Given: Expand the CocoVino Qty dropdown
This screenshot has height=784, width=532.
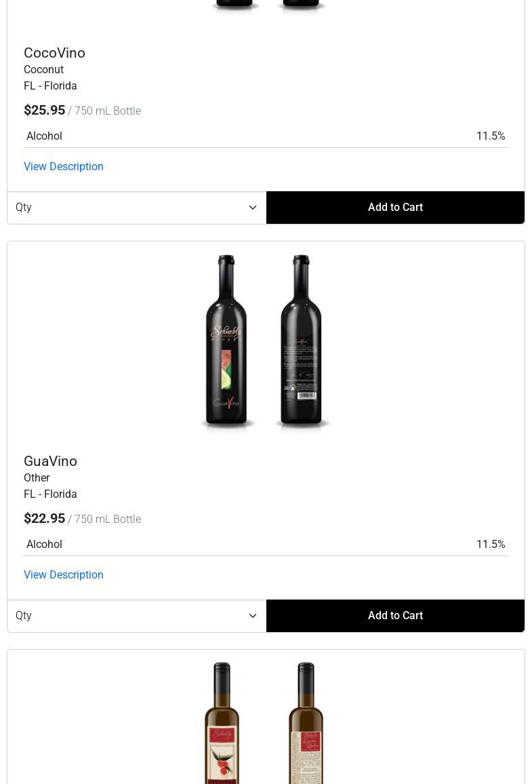Looking at the screenshot, I should [137, 208].
